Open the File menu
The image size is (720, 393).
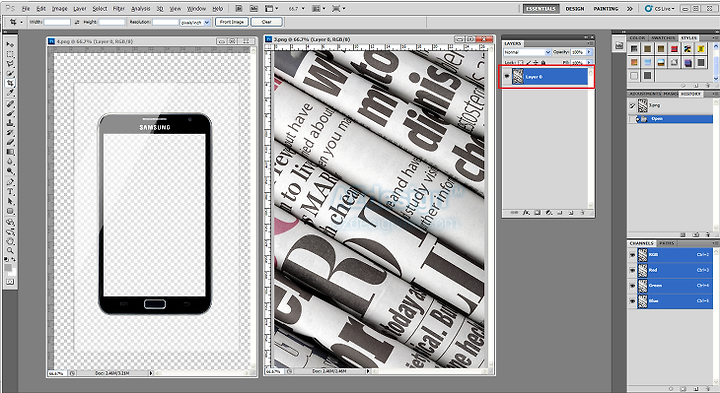click(x=26, y=9)
